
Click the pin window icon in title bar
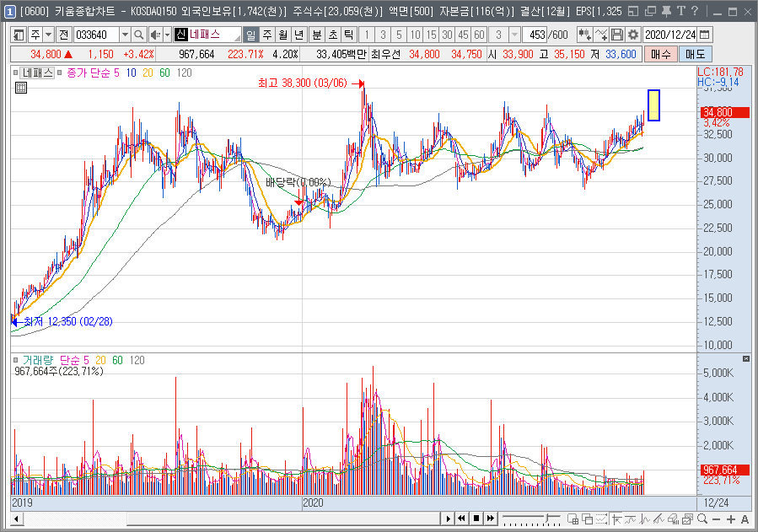coord(666,11)
